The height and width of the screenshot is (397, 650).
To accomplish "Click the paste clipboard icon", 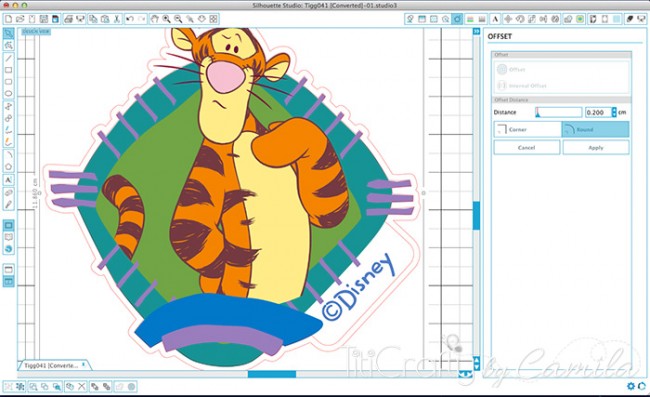I will [105, 19].
